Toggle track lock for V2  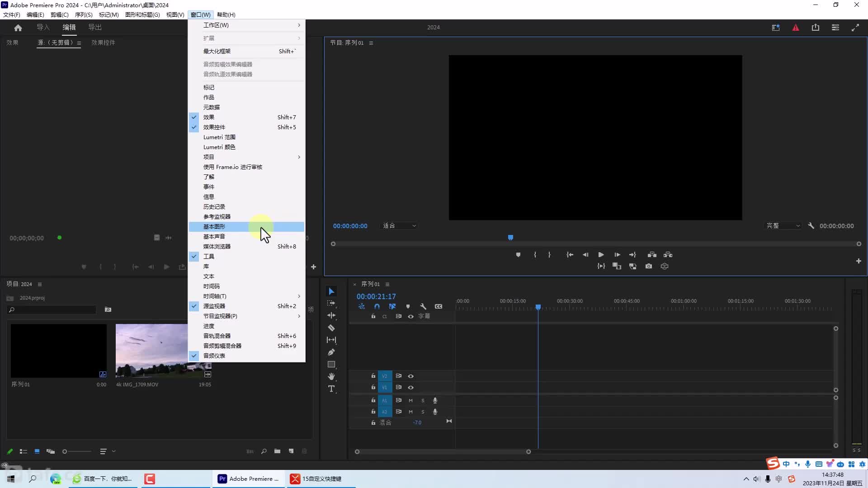(x=373, y=376)
